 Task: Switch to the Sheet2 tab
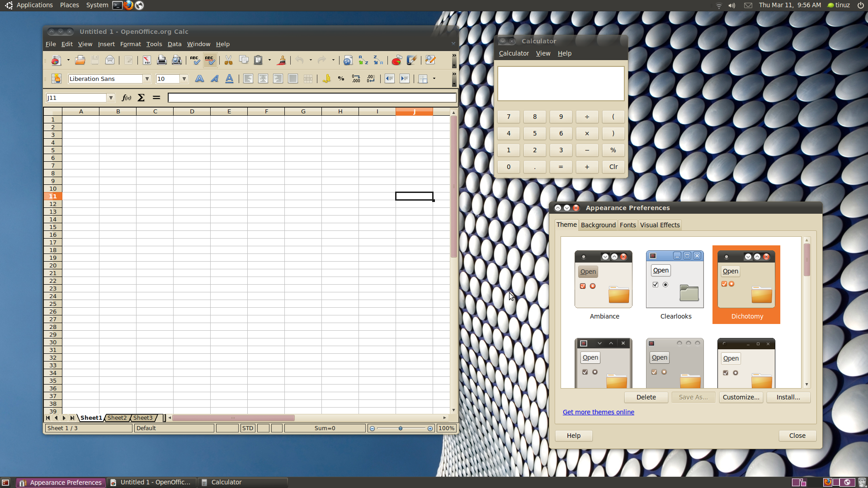[117, 418]
